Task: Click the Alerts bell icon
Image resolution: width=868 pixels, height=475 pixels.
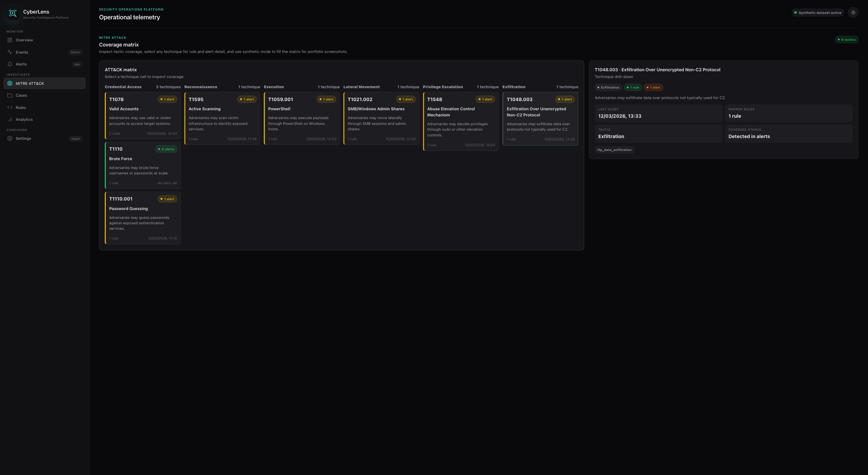Action: (x=10, y=64)
